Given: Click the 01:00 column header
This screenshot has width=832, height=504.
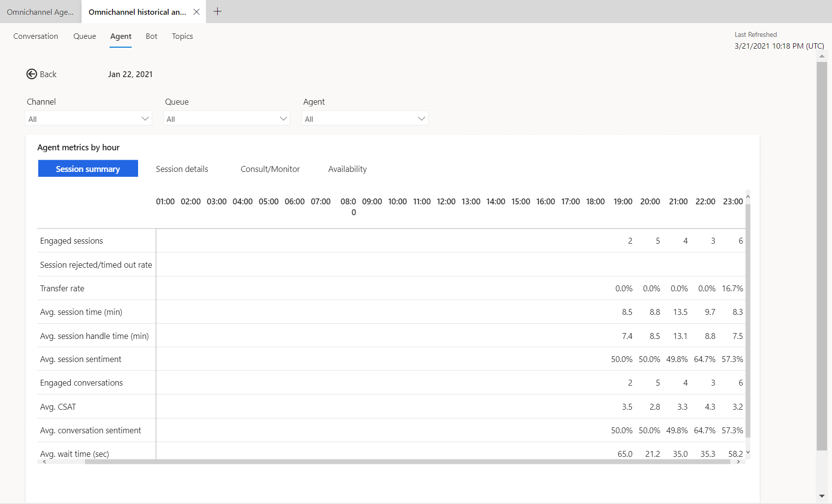Looking at the screenshot, I should pyautogui.click(x=165, y=201).
